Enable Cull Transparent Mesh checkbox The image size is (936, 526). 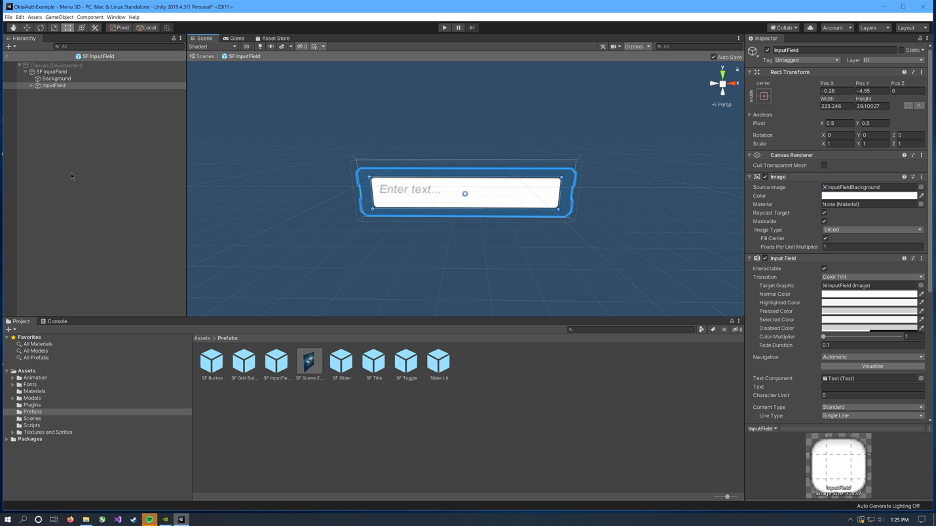(x=824, y=165)
